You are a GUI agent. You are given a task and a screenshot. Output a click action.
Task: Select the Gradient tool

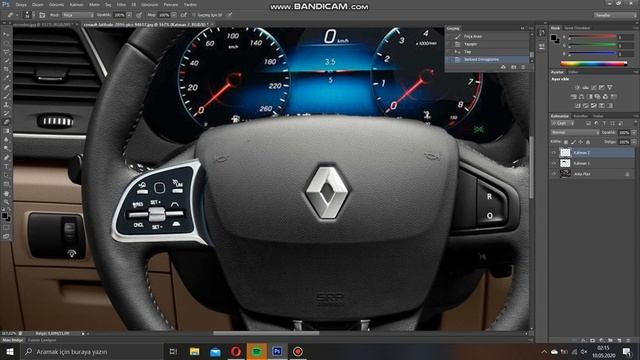pyautogui.click(x=6, y=131)
